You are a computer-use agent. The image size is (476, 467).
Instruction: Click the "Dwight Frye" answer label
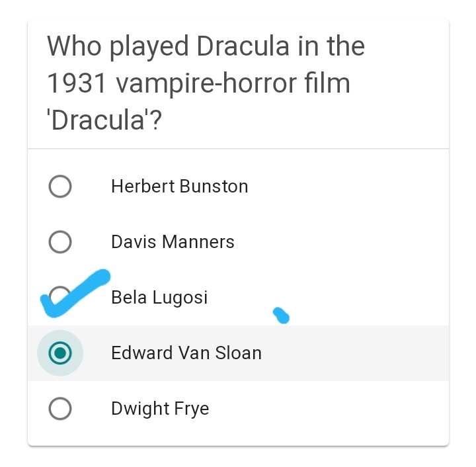tap(160, 409)
